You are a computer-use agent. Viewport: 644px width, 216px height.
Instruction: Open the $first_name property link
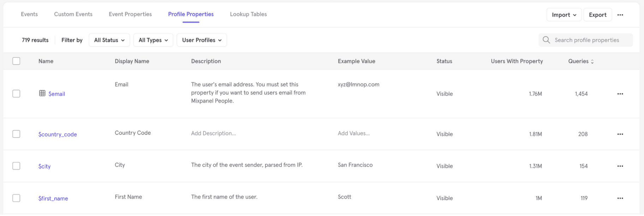pyautogui.click(x=53, y=198)
